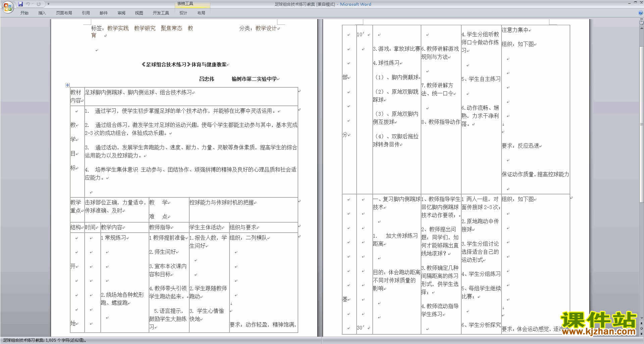The image size is (644, 344).
Task: Undo the last action
Action: click(28, 4)
